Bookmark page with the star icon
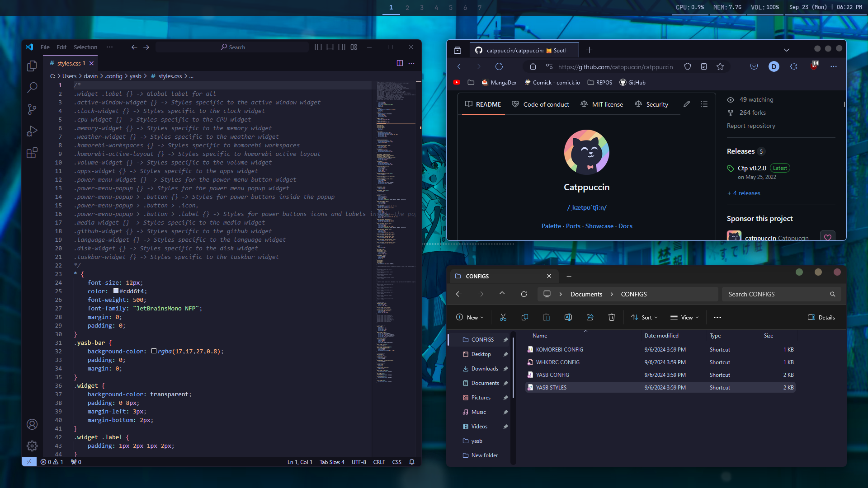This screenshot has height=488, width=868. [x=720, y=67]
